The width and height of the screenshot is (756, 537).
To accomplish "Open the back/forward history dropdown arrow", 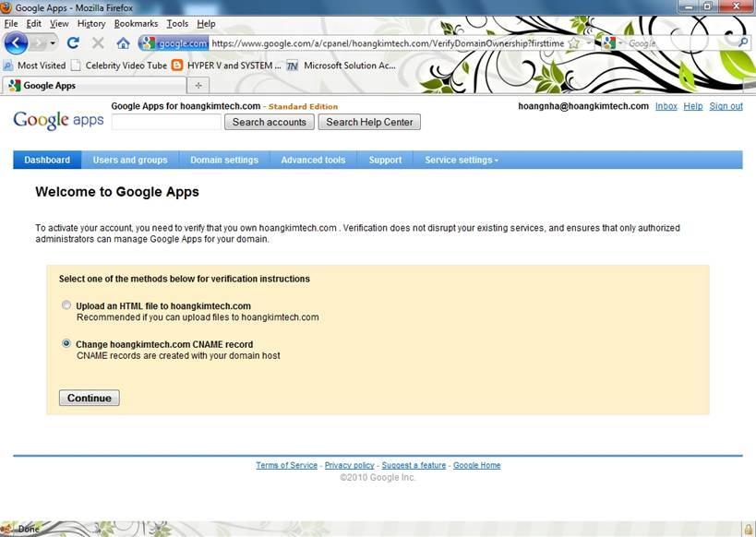I will 53,43.
